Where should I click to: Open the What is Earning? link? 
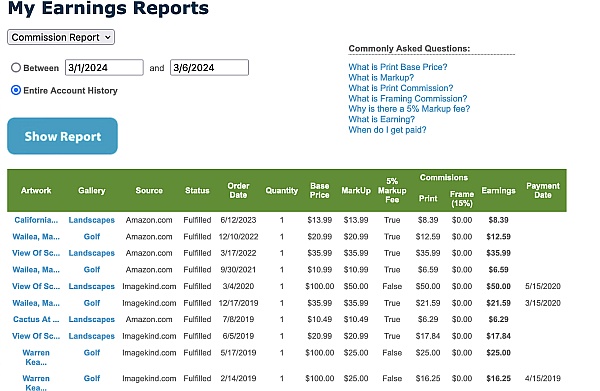[x=382, y=119]
